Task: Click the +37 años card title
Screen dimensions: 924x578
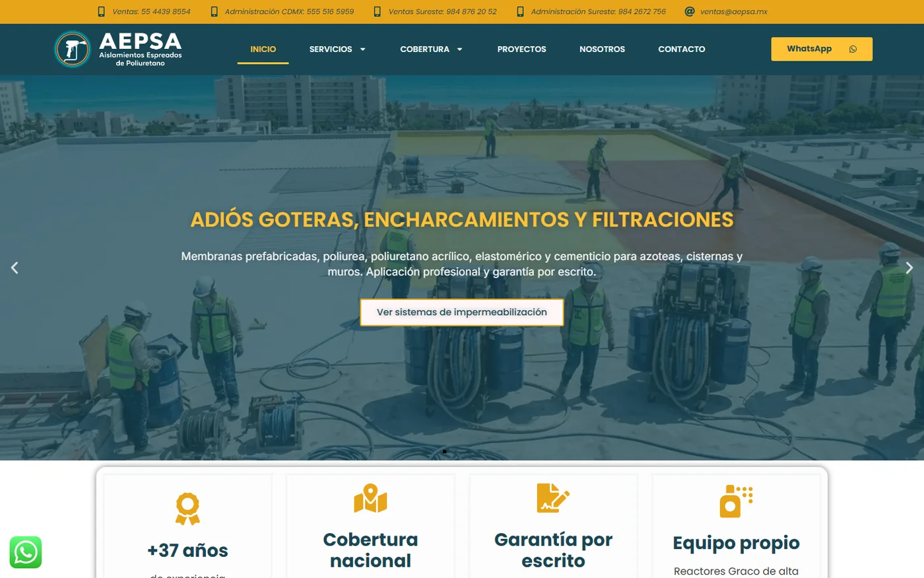Action: (x=187, y=550)
